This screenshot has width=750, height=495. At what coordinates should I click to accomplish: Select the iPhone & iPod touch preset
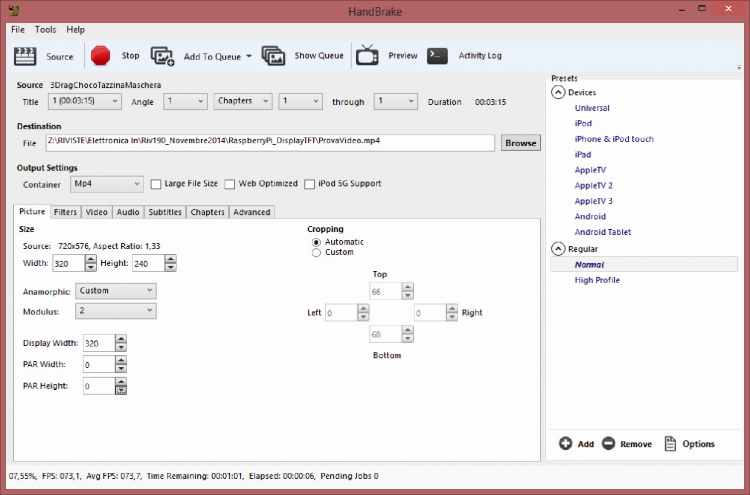coord(614,139)
